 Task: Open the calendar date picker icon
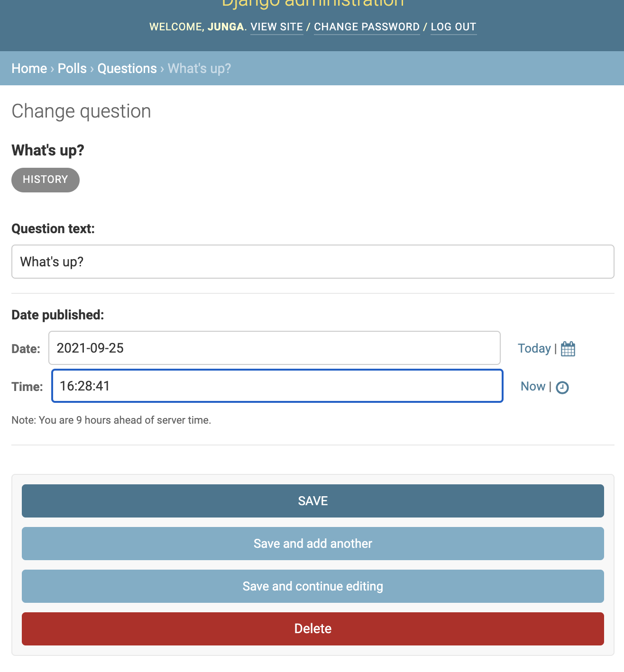pos(568,349)
